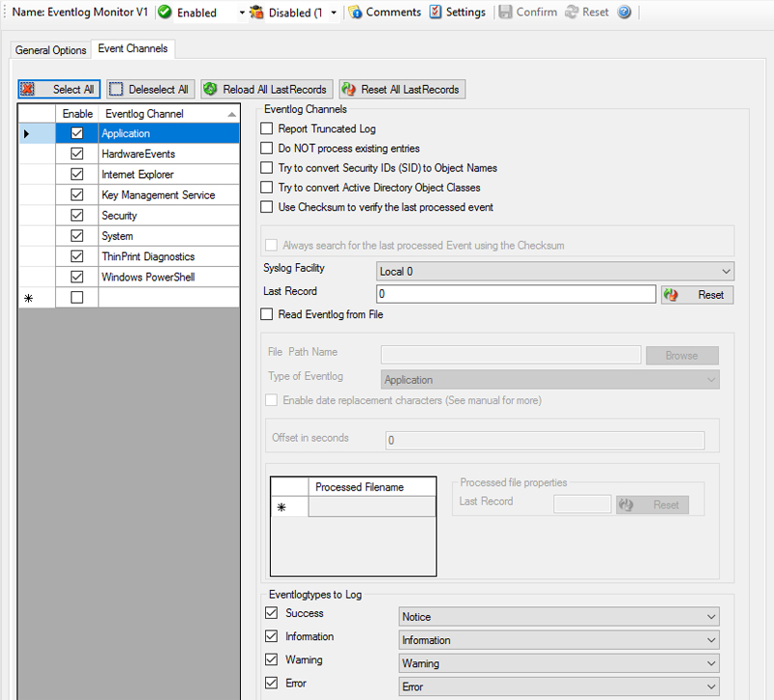Screen dimensions: 774x700
Task: Enable Use Checksum to verify last event
Action: [x=267, y=207]
